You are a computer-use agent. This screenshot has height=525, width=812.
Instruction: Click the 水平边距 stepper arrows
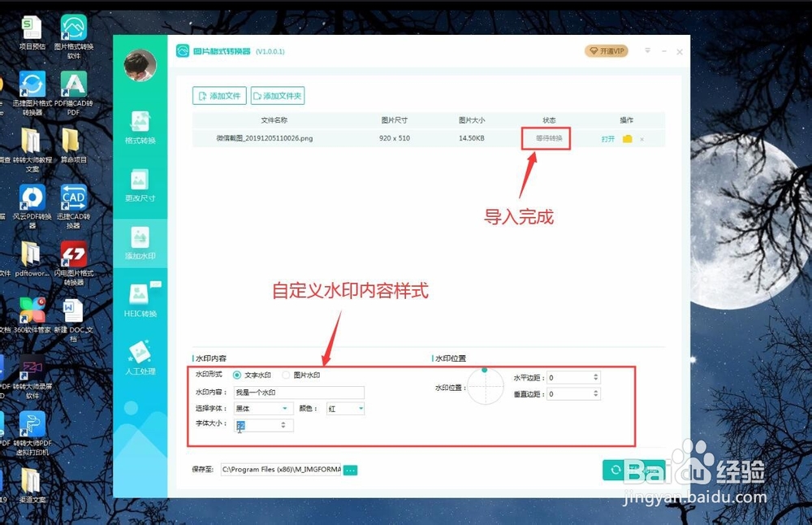coord(595,377)
